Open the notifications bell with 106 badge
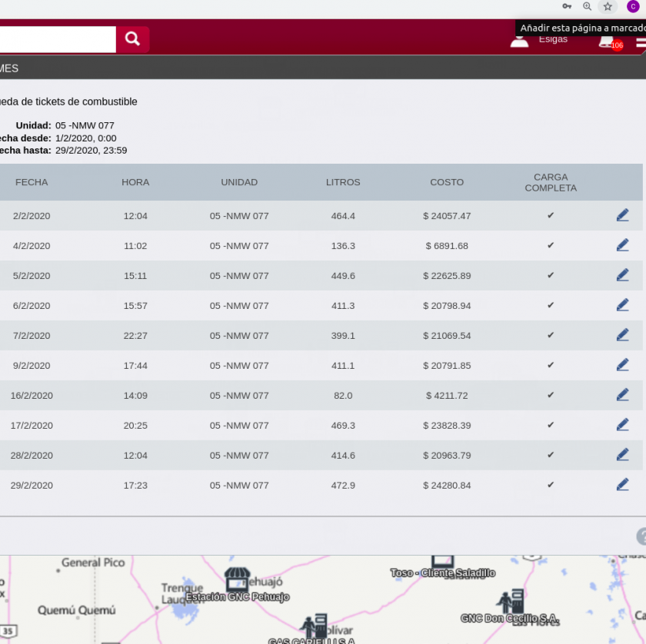This screenshot has width=646, height=644. pos(608,40)
